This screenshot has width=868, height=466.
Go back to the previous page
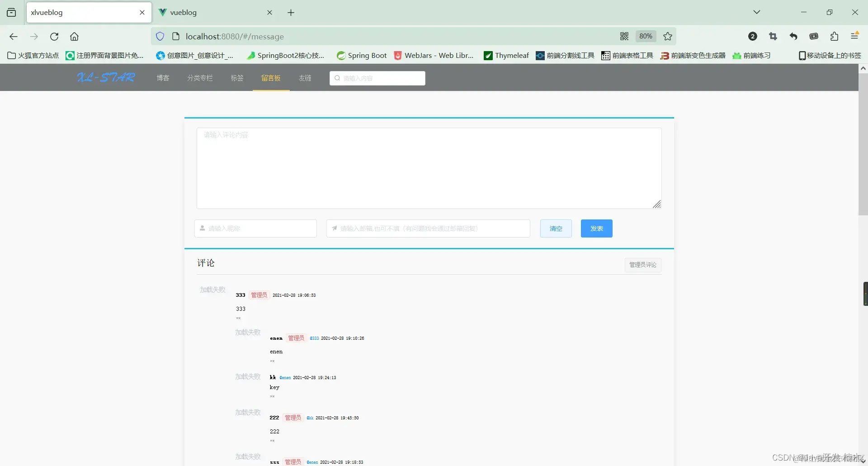[14, 37]
